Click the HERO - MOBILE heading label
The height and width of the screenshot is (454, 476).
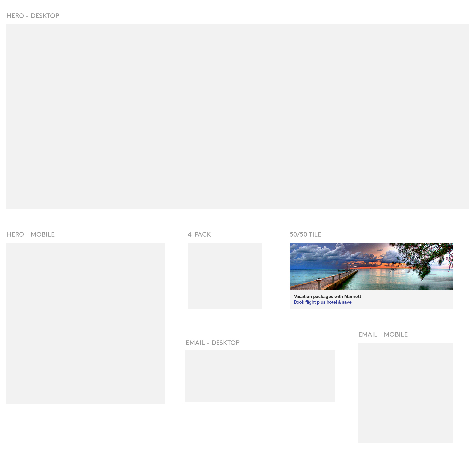click(30, 234)
